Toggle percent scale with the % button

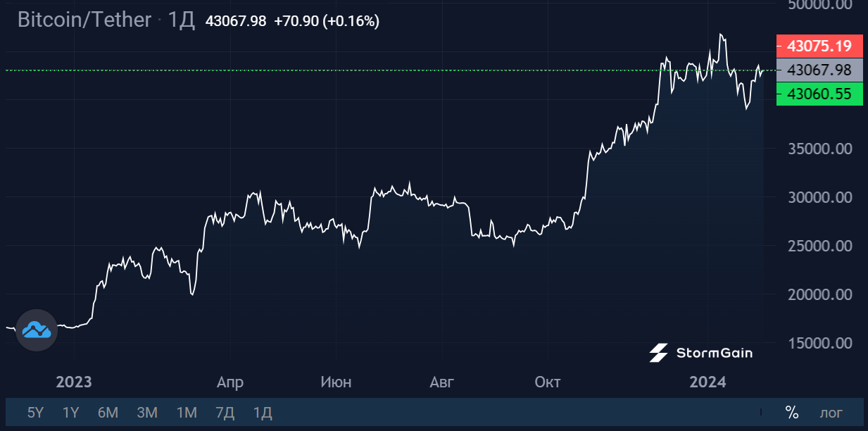tap(792, 413)
